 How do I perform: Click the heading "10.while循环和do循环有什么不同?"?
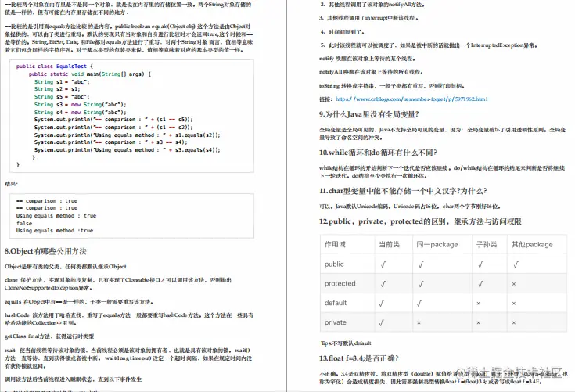pos(378,153)
